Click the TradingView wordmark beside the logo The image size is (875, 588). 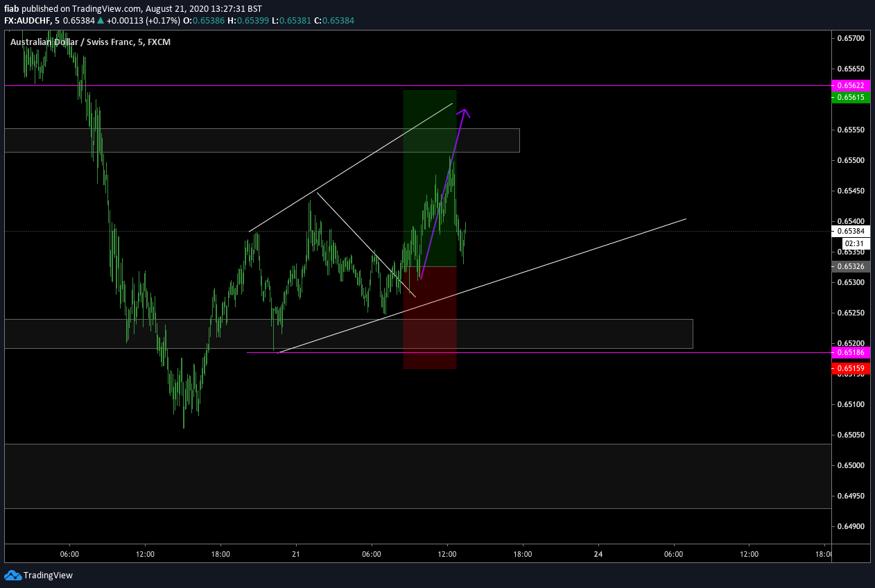48,575
